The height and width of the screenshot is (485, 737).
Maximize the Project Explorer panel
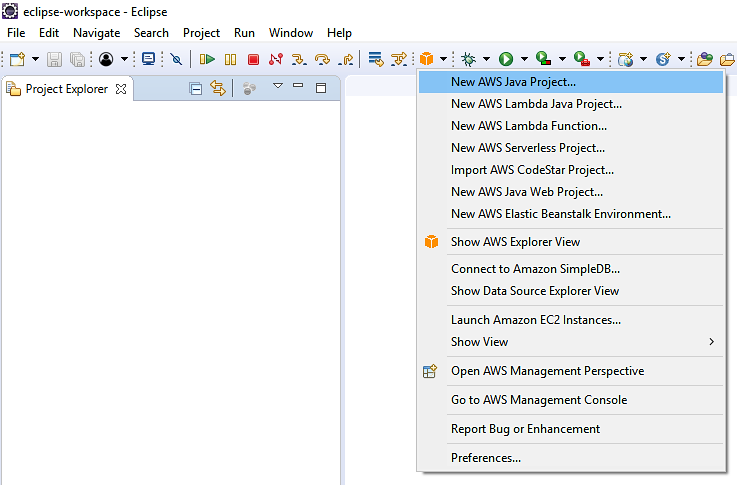click(x=321, y=88)
